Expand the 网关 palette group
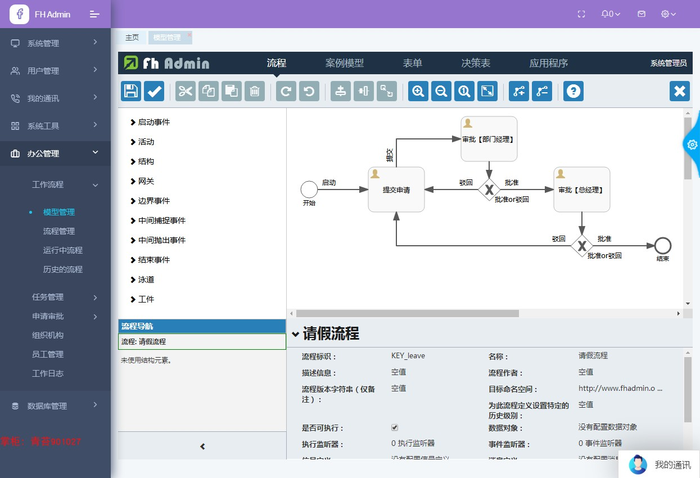Image resolution: width=700 pixels, height=478 pixels. [142, 181]
